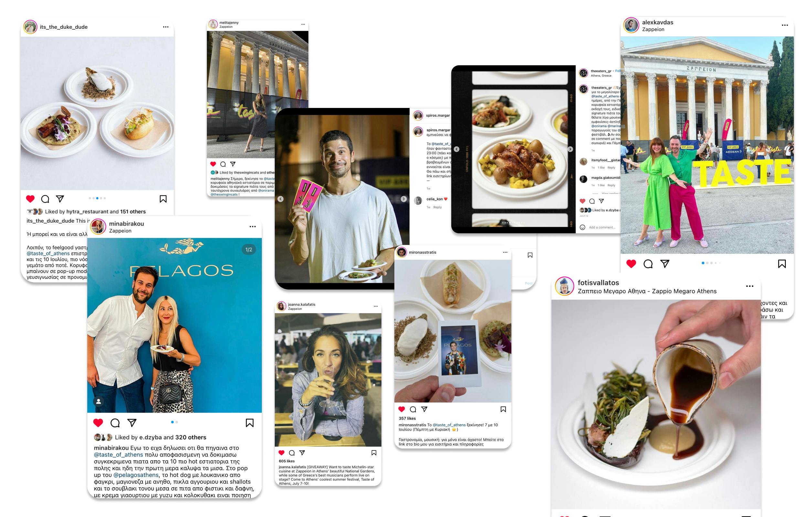Click the Add a comment field on theeaters_gr post
The image size is (812, 517).
[x=602, y=227]
